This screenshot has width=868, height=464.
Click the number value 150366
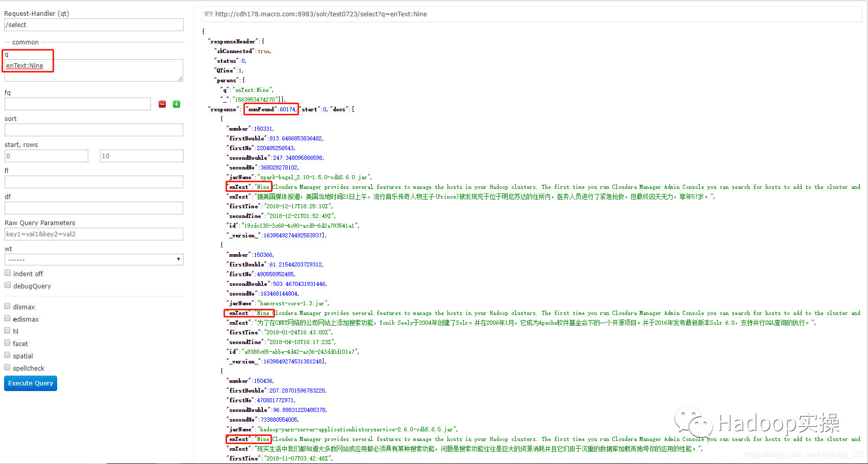point(263,255)
